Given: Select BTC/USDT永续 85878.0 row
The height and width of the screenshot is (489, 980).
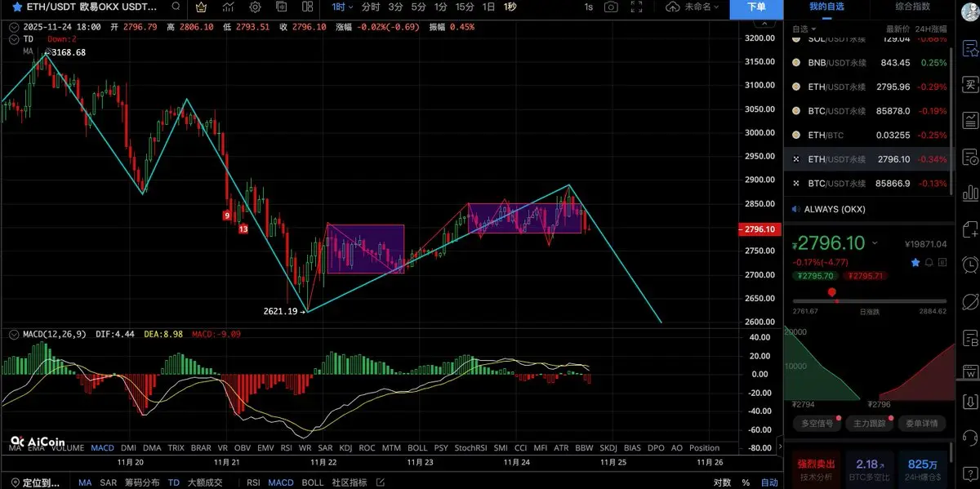Looking at the screenshot, I should 869,110.
